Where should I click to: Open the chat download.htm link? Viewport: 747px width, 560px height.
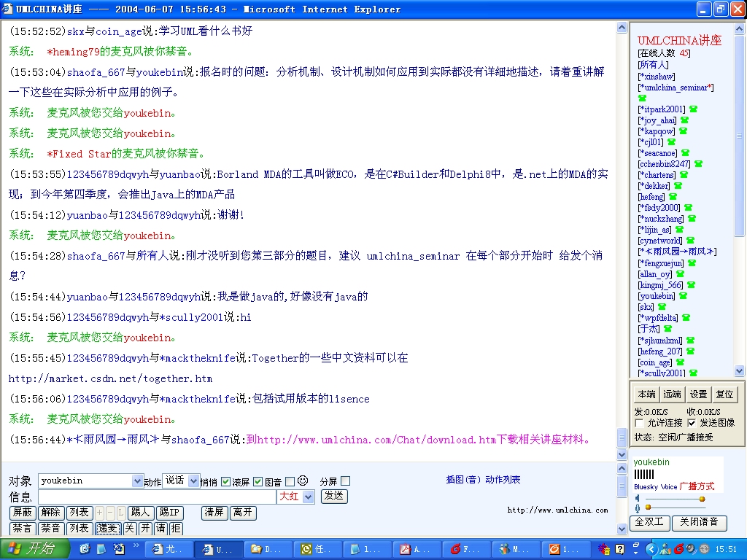376,440
